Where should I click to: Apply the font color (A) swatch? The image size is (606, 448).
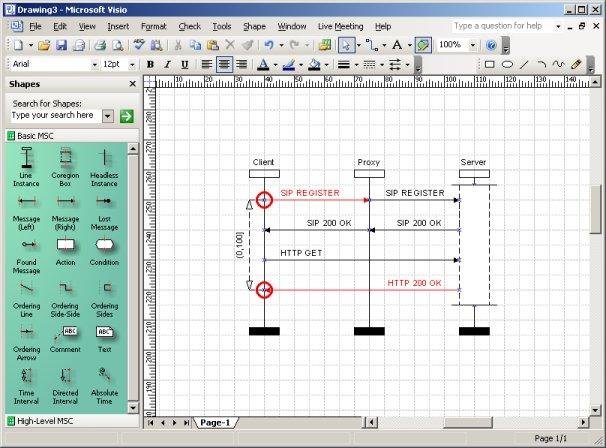pyautogui.click(x=263, y=65)
